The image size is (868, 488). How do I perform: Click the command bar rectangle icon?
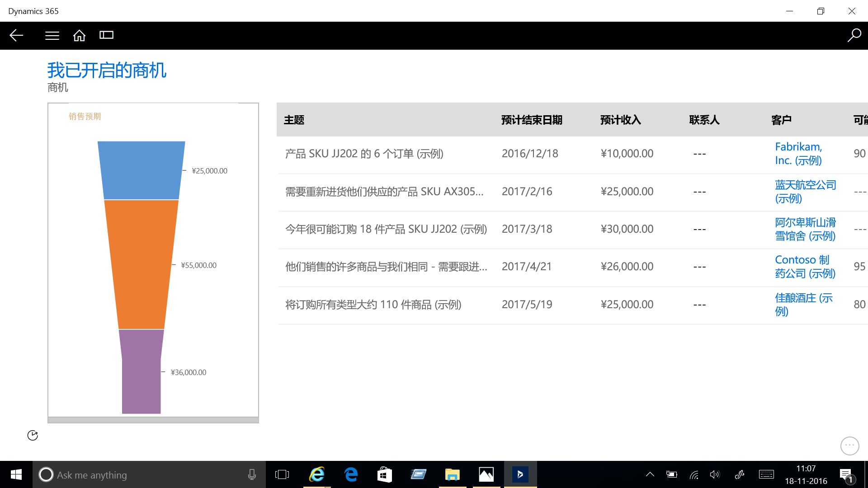[106, 35]
